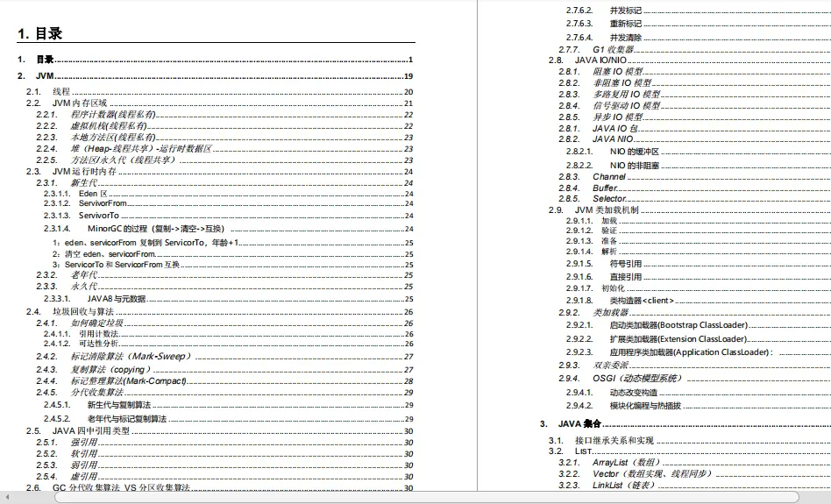This screenshot has width=831, height=504.
Task: Go to section '2.1. 线程'
Action: (219, 92)
